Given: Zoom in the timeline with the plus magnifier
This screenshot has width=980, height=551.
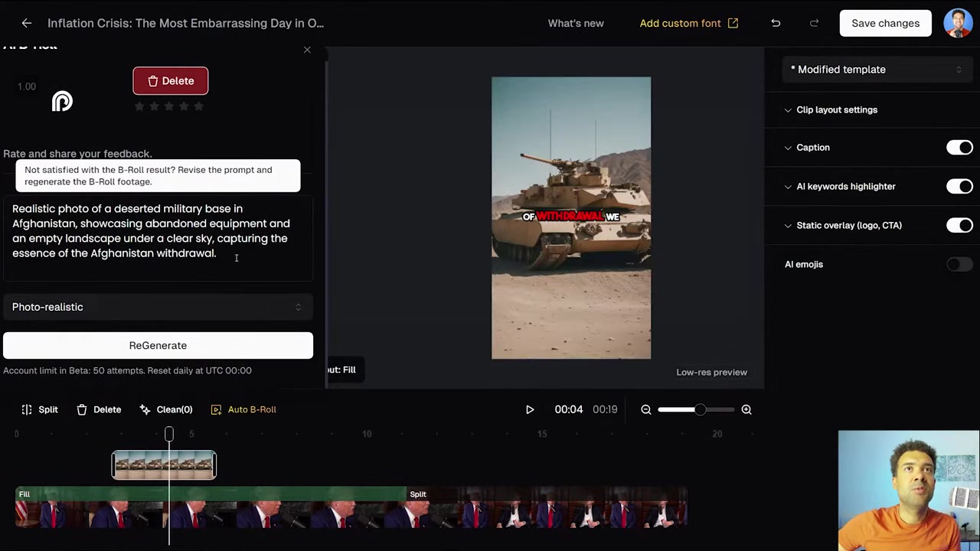Looking at the screenshot, I should [x=746, y=409].
